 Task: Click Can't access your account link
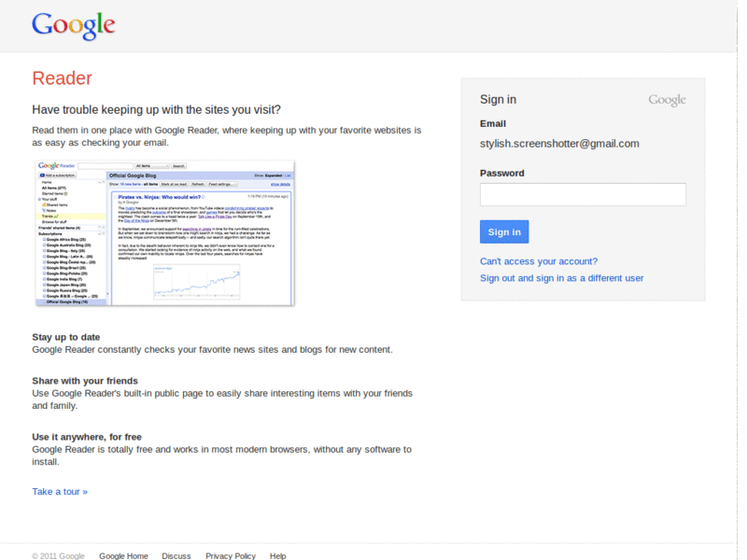tap(539, 261)
